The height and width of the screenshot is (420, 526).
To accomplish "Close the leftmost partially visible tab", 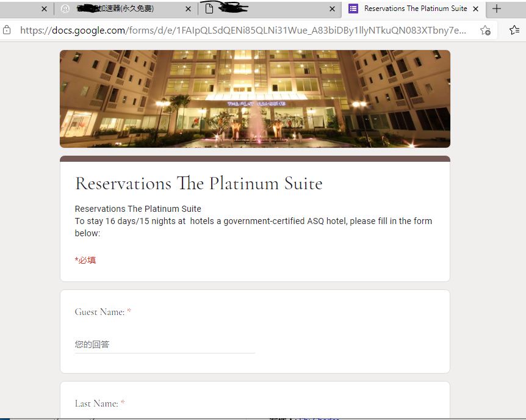I will (x=44, y=9).
